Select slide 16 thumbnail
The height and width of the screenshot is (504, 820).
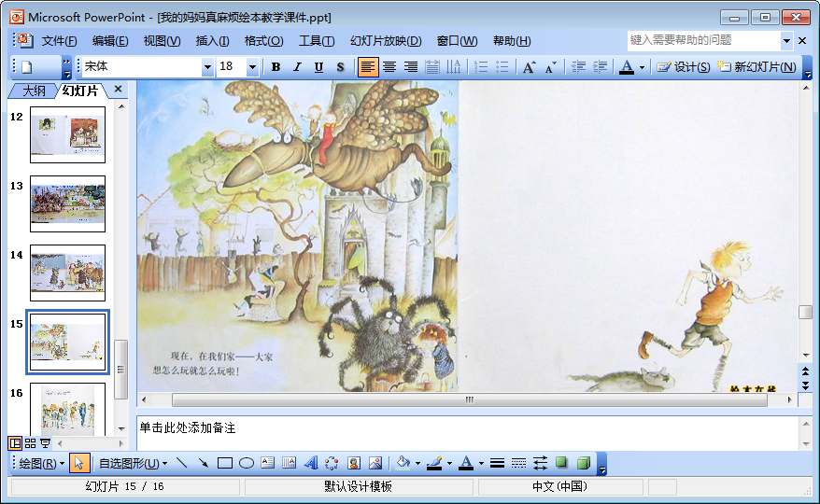[x=67, y=410]
